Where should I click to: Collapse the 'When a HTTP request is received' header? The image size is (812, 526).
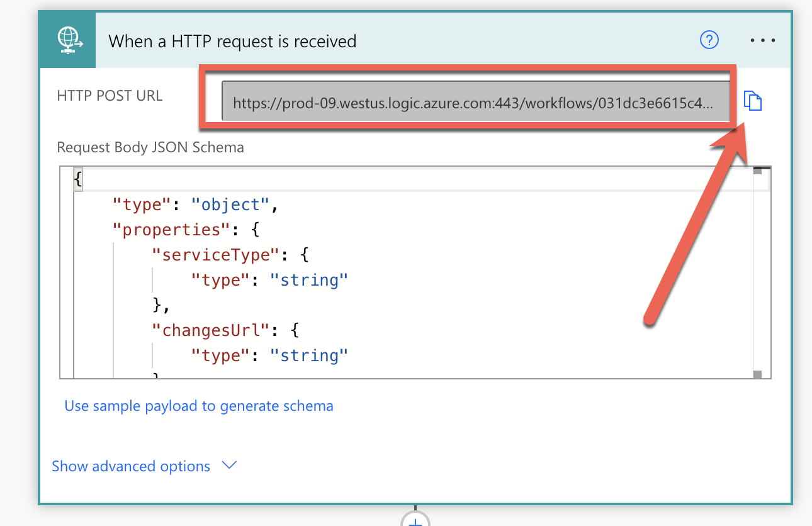click(x=232, y=42)
